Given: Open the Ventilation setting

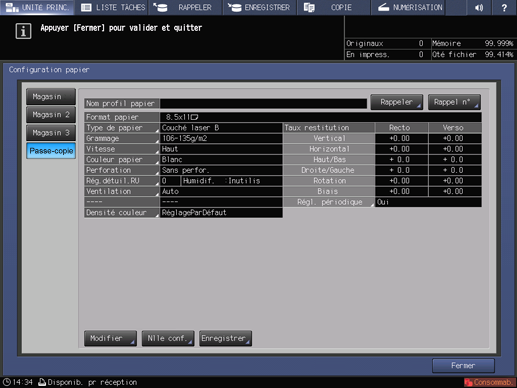Looking at the screenshot, I should coord(122,191).
